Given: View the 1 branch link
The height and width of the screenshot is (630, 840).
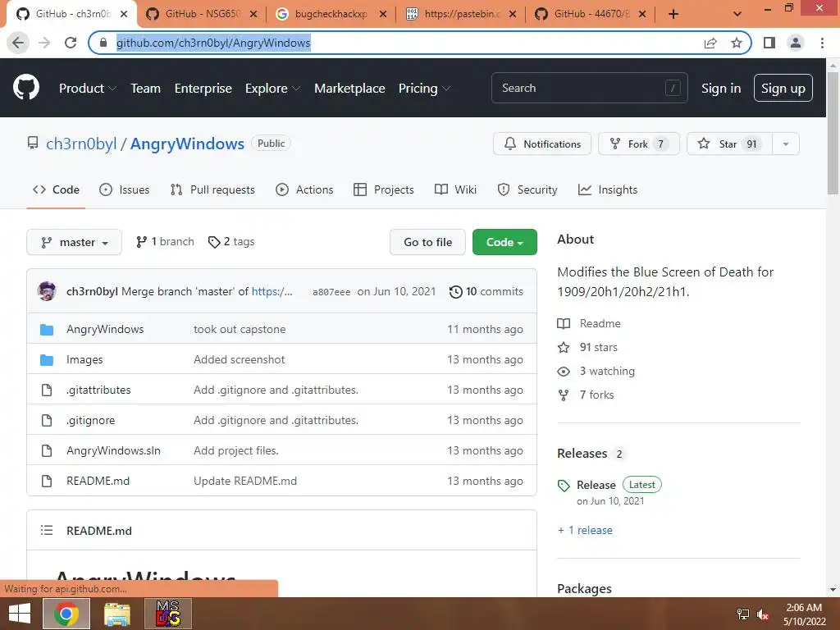Looking at the screenshot, I should 165,242.
